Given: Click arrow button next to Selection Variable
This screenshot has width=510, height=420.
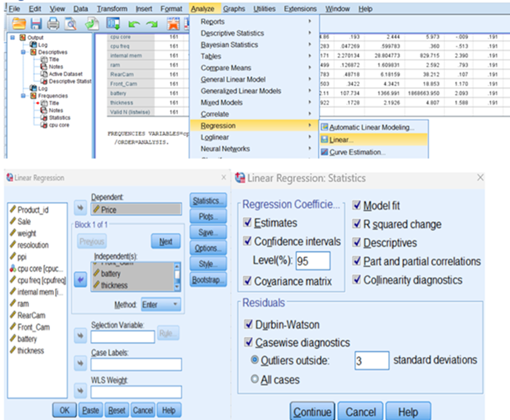Looking at the screenshot, I should point(80,336).
